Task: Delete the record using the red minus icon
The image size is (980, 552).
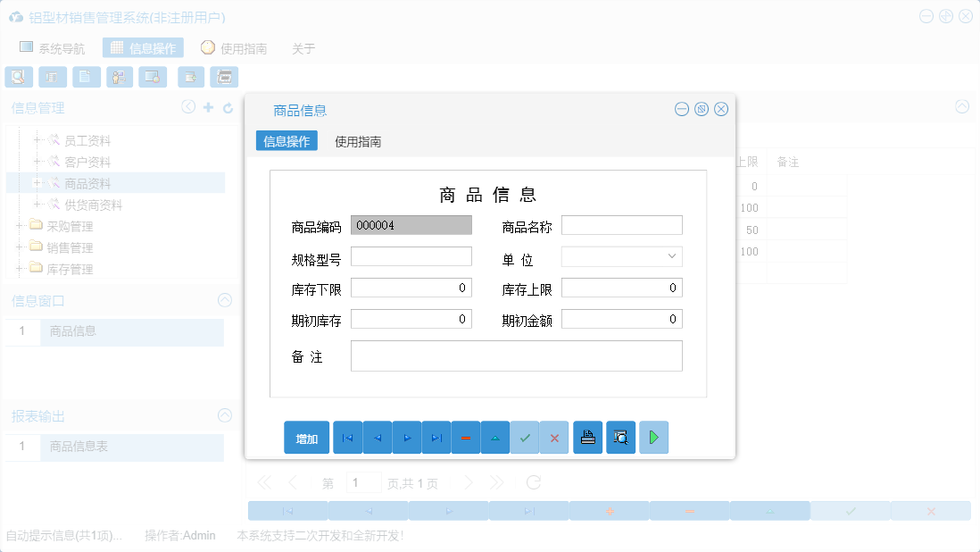Action: coord(465,438)
